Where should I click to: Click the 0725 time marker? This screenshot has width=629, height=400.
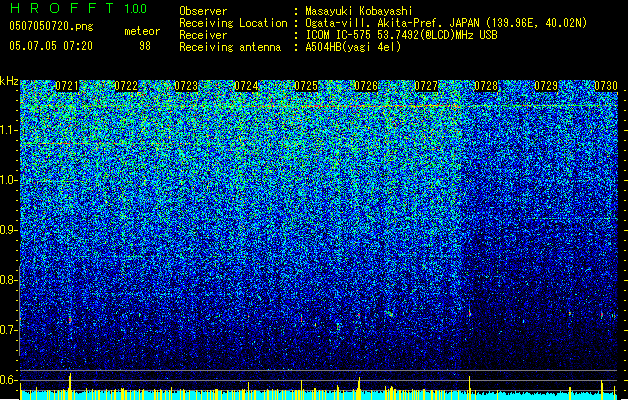coord(306,86)
